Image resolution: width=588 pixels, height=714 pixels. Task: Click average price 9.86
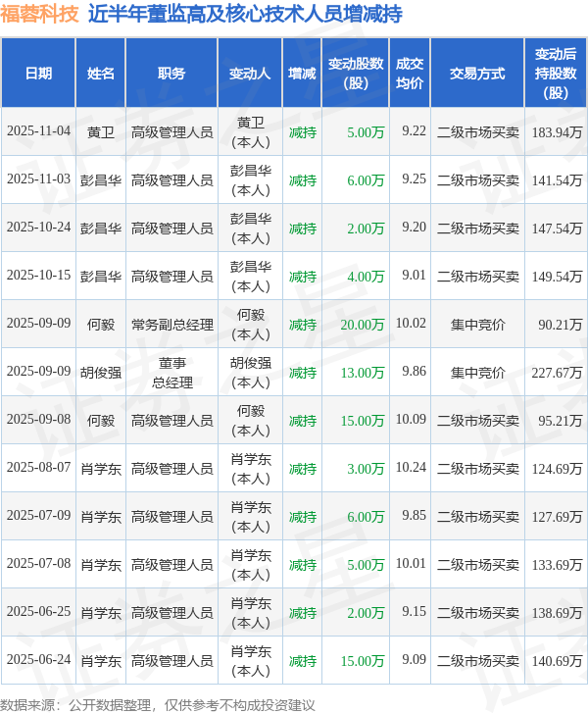pos(414,371)
